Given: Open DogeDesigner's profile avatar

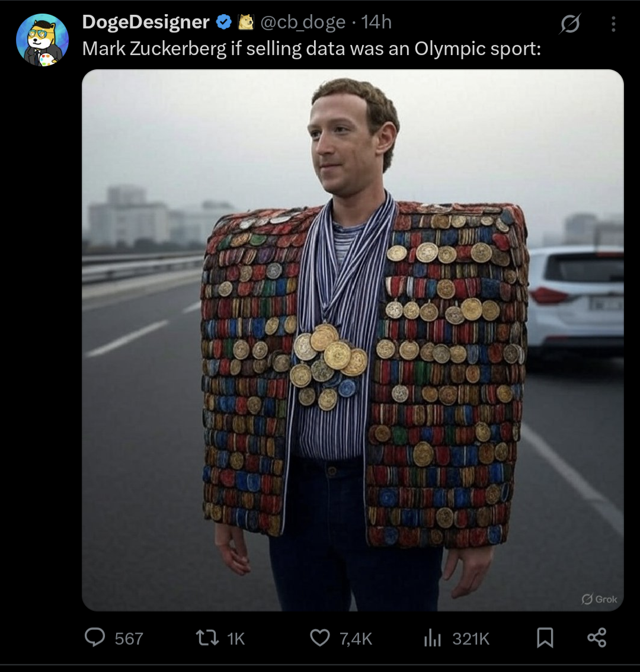Looking at the screenshot, I should click(42, 40).
